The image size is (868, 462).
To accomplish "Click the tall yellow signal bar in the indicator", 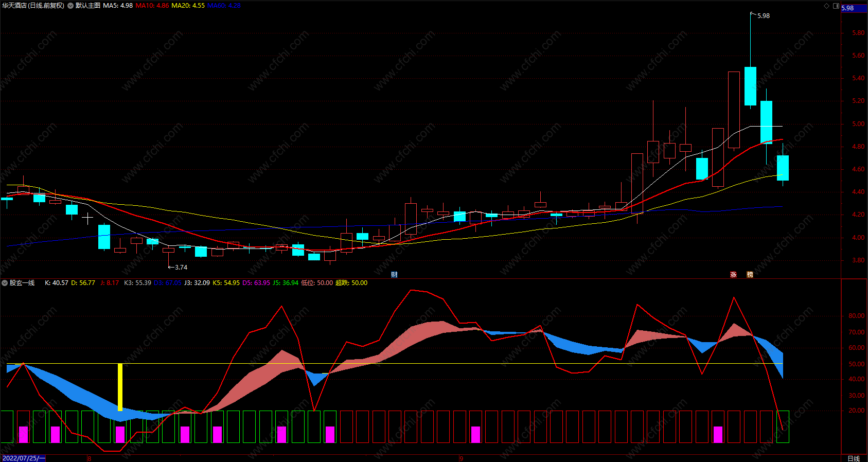I will click(x=120, y=387).
